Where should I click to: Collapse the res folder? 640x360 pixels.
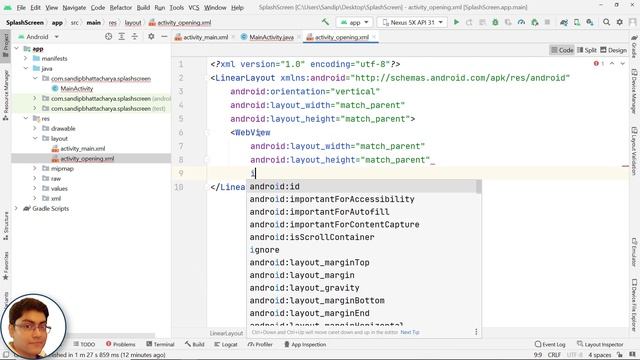[26, 118]
